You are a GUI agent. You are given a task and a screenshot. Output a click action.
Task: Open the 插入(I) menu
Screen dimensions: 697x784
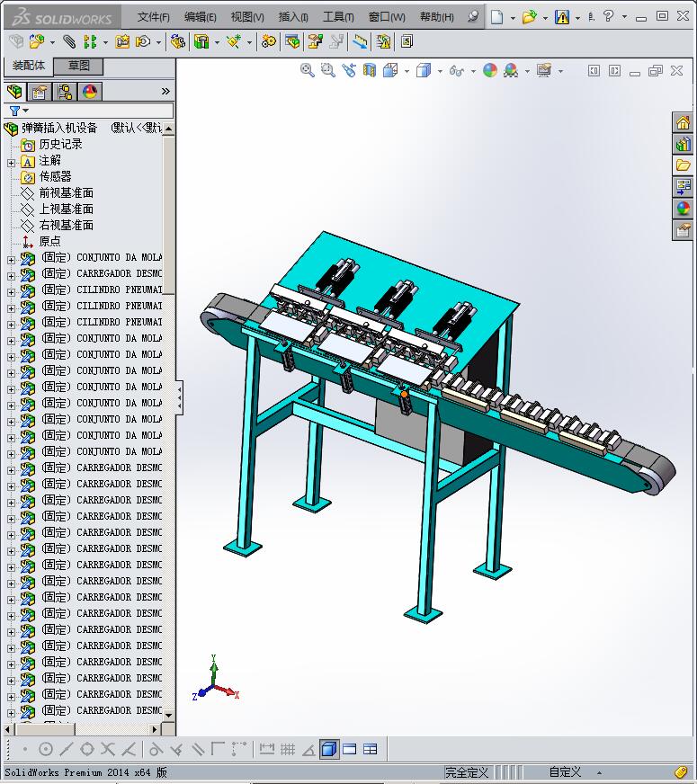pyautogui.click(x=293, y=17)
